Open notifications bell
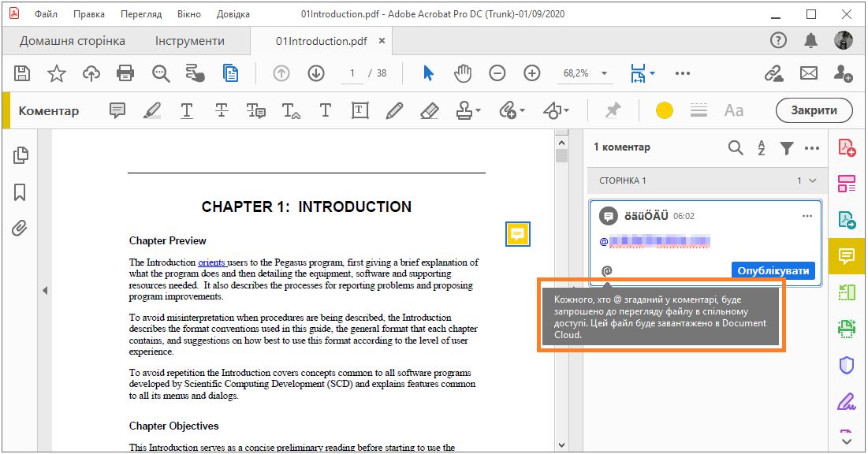The height and width of the screenshot is (454, 868). (x=811, y=40)
